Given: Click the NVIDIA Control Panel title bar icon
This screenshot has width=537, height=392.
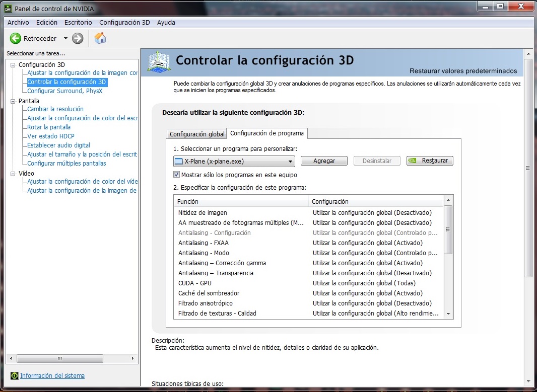Looking at the screenshot, I should coord(8,8).
